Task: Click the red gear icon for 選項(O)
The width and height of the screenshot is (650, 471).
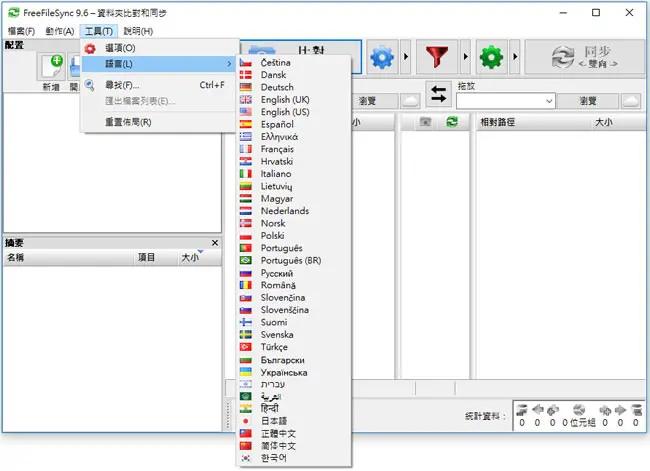Action: tap(90, 48)
